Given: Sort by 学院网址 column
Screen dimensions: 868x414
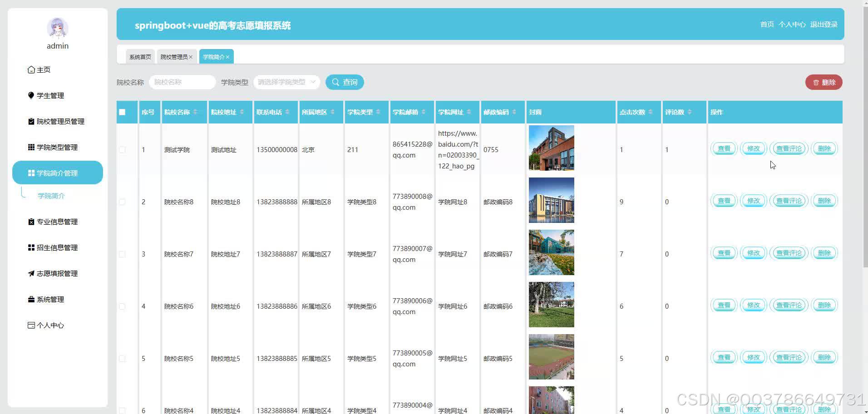Looking at the screenshot, I should [x=469, y=112].
